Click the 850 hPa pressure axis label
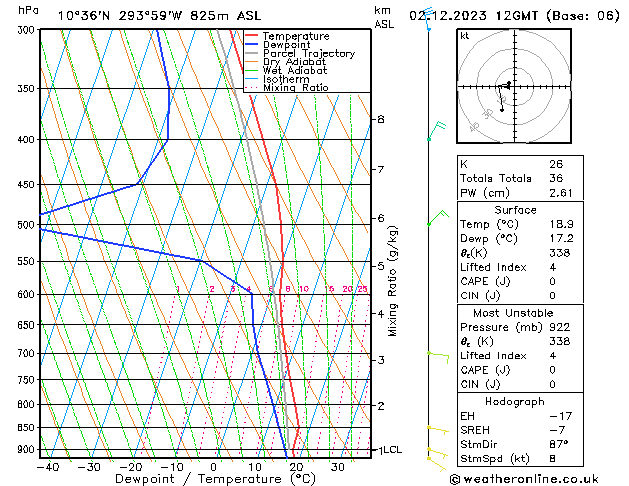 28,428
